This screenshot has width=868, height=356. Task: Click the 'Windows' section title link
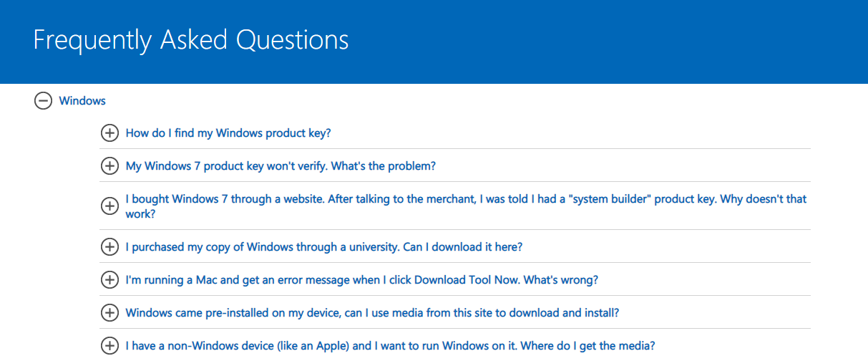[x=82, y=101]
